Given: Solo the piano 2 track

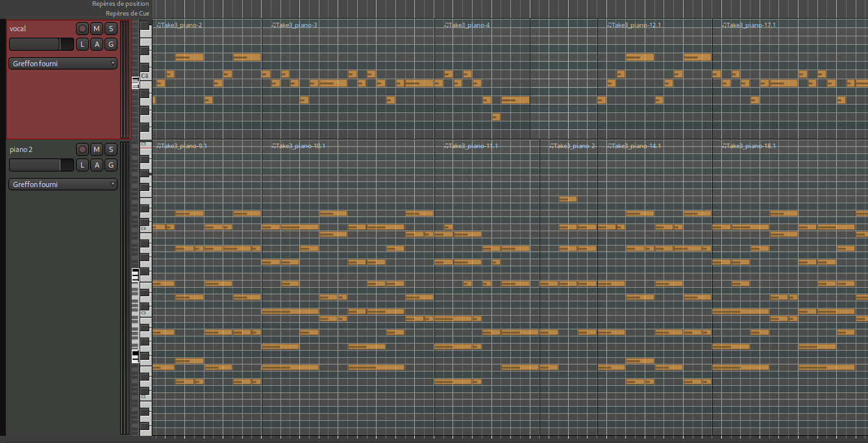Looking at the screenshot, I should [111, 149].
